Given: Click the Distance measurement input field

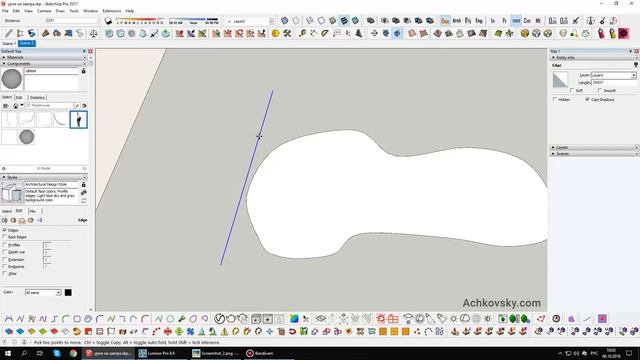Looking at the screenshot, I should [x=71, y=20].
